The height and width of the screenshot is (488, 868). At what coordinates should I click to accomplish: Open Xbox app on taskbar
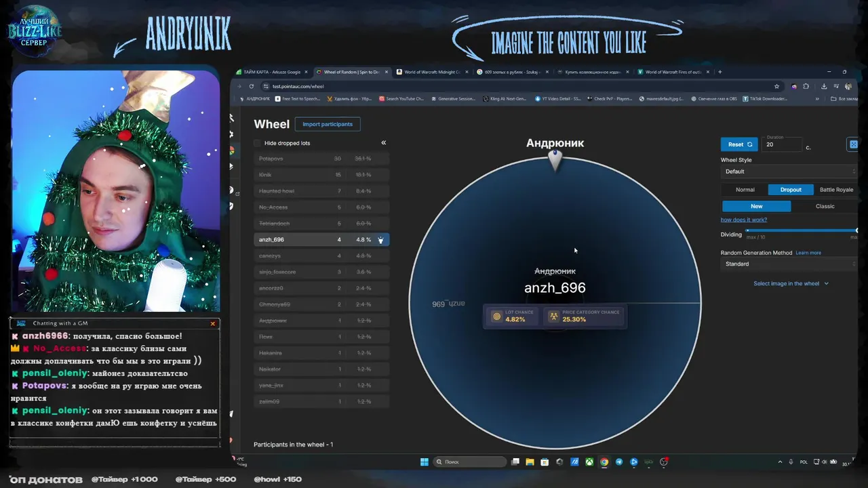[589, 462]
